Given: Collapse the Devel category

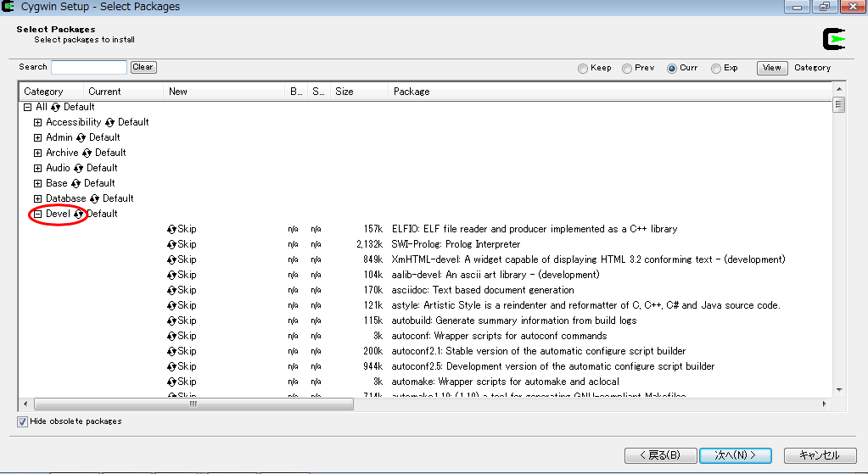Looking at the screenshot, I should [37, 214].
